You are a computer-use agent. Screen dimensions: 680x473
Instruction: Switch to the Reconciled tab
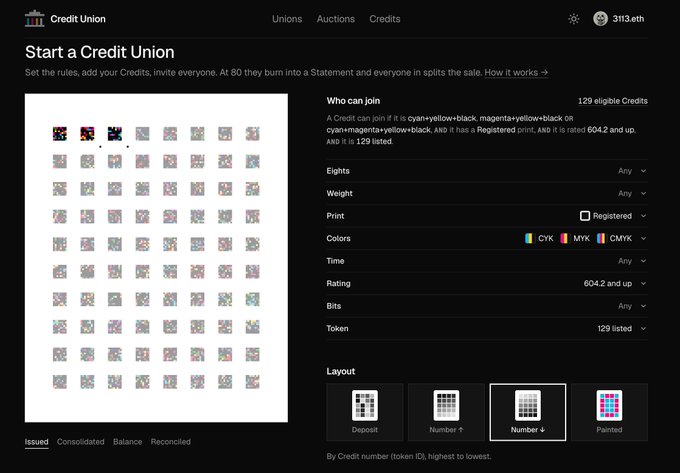click(x=170, y=442)
